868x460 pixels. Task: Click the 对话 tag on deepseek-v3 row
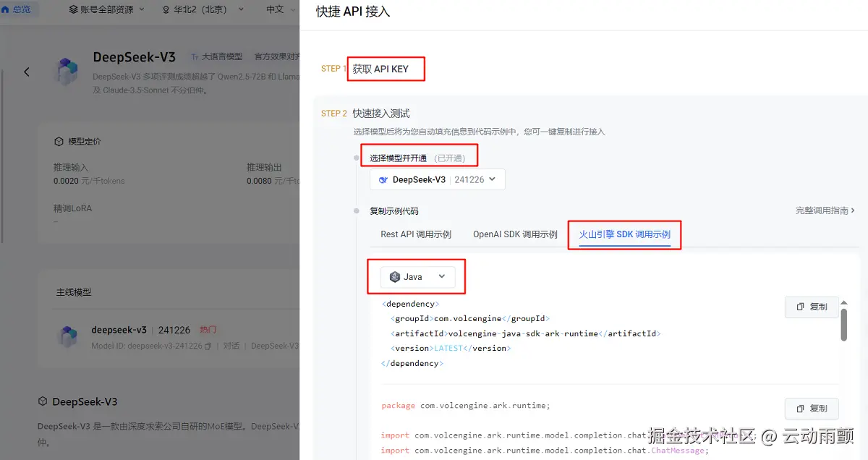231,346
